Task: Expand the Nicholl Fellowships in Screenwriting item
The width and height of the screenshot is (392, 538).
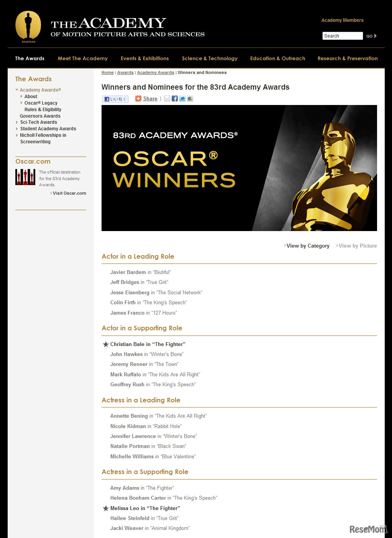Action: [17, 135]
